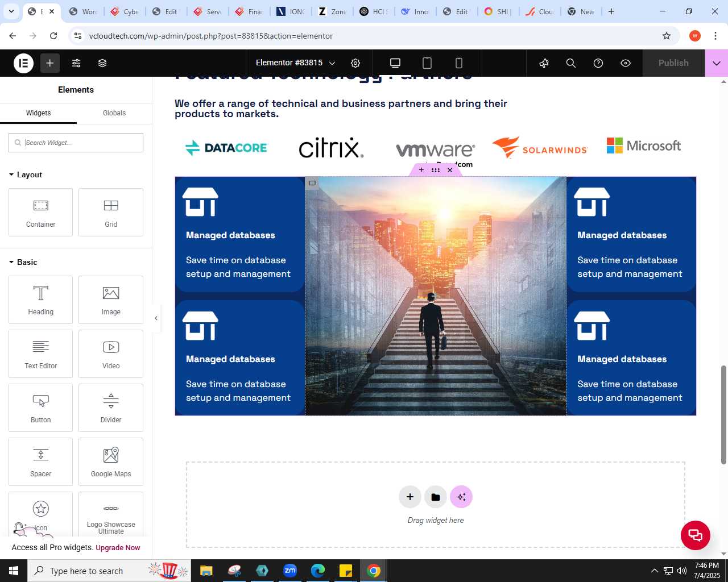Select the partners description text
This screenshot has height=582, width=728.
[x=341, y=109]
